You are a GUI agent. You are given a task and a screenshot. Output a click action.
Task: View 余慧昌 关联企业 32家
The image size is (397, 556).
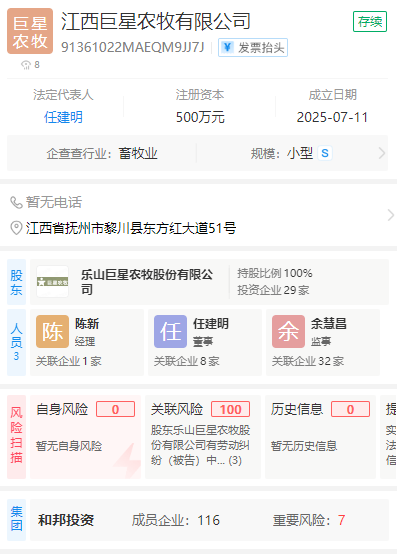click(308, 361)
